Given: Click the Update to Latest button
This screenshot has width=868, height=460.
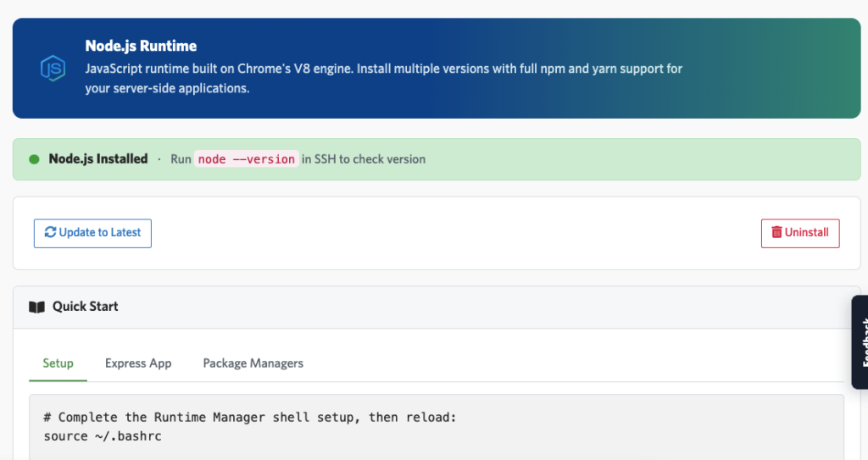Looking at the screenshot, I should (92, 233).
